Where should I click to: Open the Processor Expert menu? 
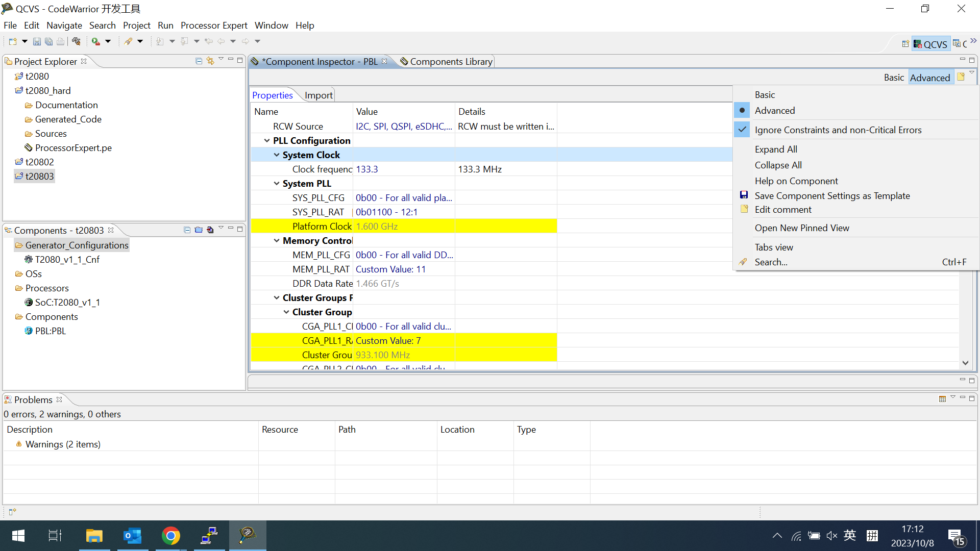coord(213,25)
